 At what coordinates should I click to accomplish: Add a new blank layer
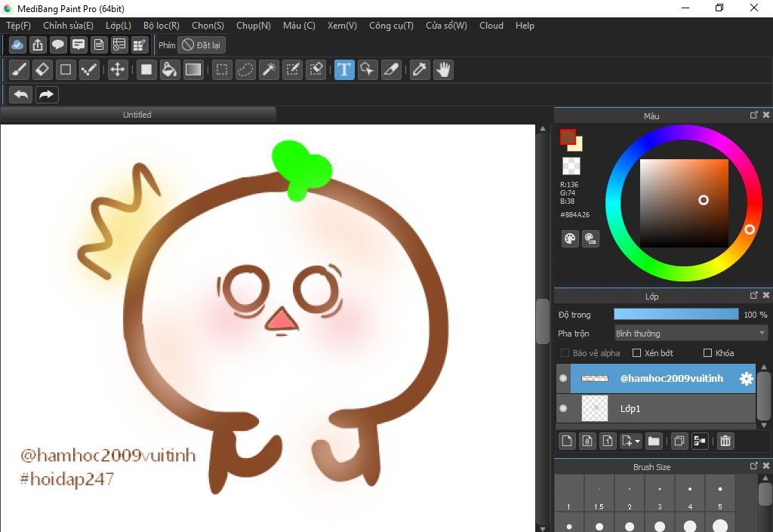(x=567, y=441)
